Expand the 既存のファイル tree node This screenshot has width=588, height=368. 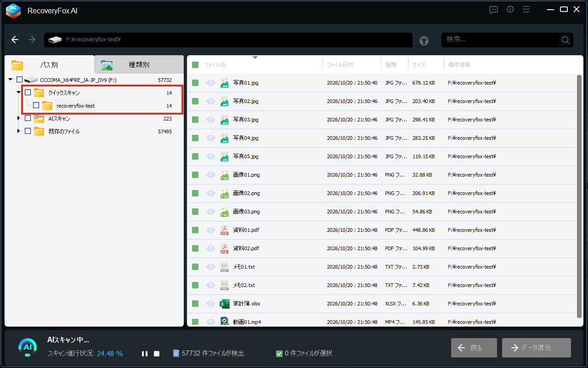click(x=19, y=131)
